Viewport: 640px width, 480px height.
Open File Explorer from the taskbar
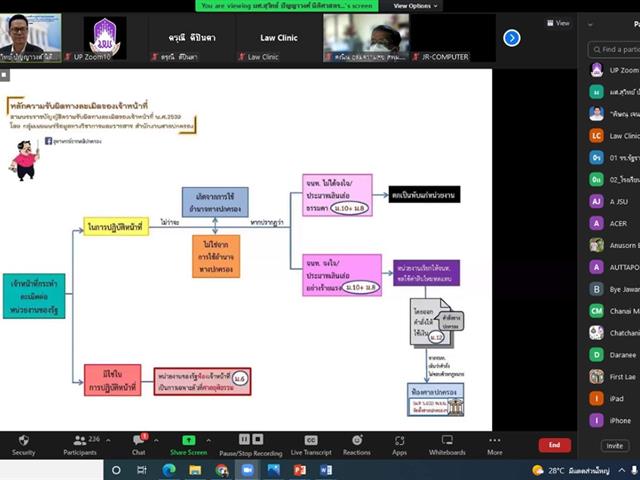(195, 470)
